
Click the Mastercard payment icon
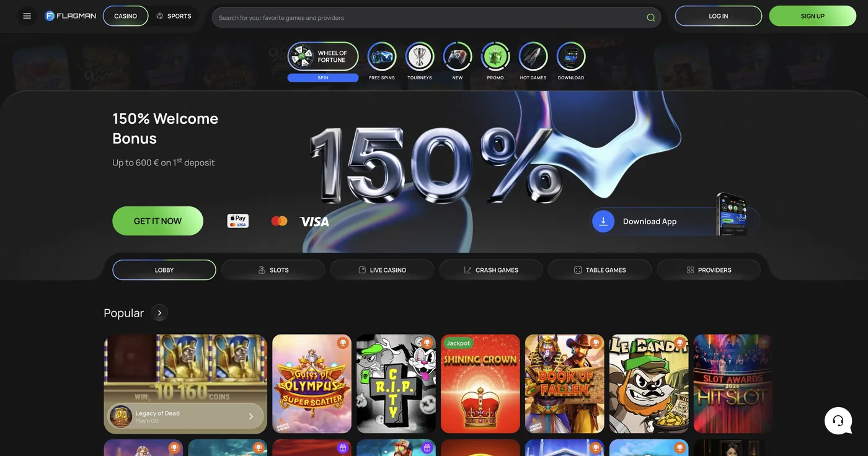click(279, 221)
